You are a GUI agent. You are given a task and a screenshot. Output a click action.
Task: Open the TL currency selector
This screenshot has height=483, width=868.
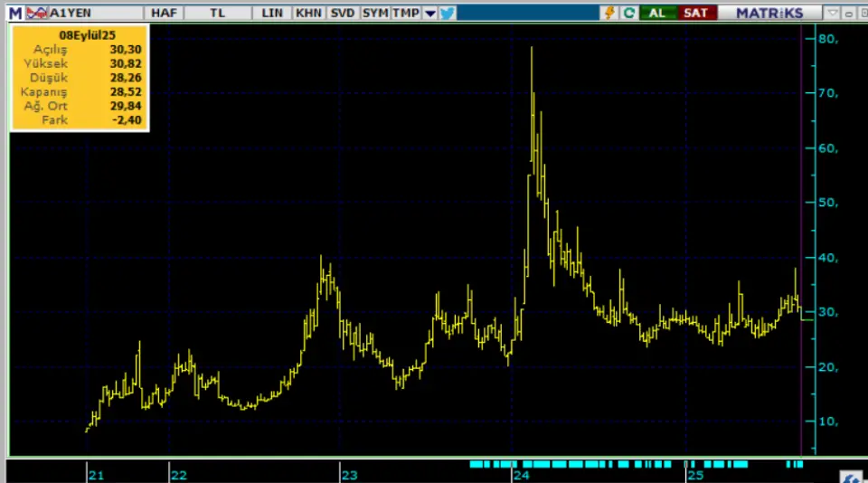[218, 13]
